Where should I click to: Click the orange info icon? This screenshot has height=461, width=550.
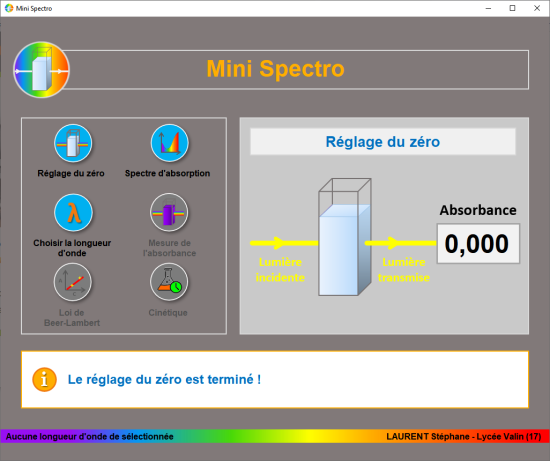(45, 380)
